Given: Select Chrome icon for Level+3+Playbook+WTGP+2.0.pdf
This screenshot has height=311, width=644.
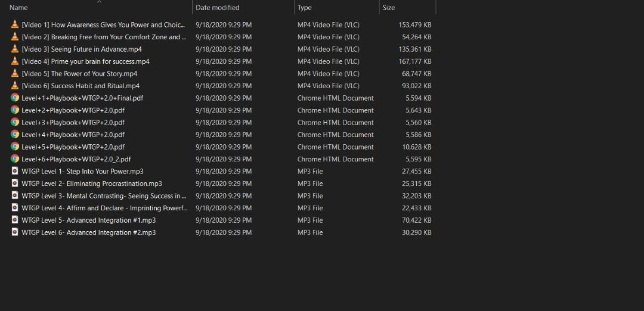Looking at the screenshot, I should [15, 122].
